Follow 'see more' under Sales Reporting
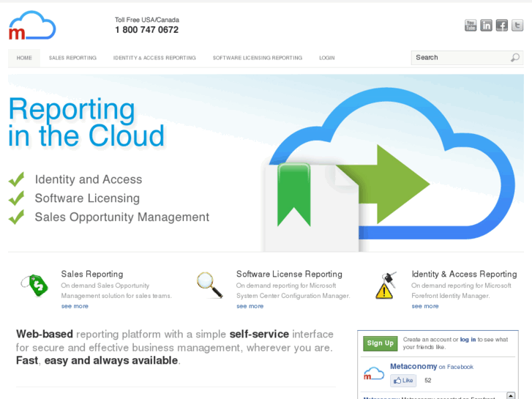Viewport: 532px width, 399px height. coord(75,306)
